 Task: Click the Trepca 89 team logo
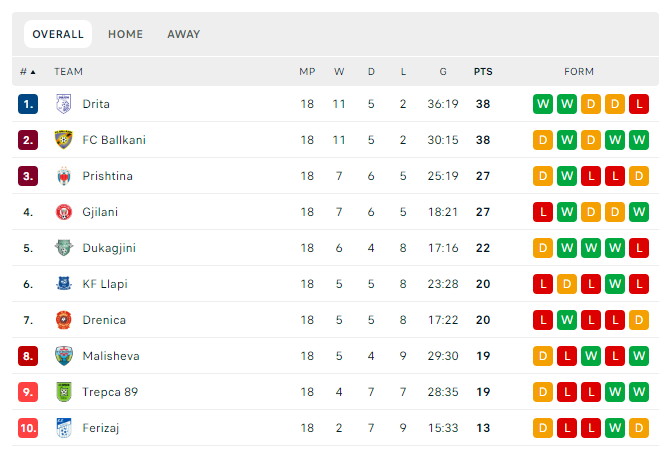click(64, 392)
